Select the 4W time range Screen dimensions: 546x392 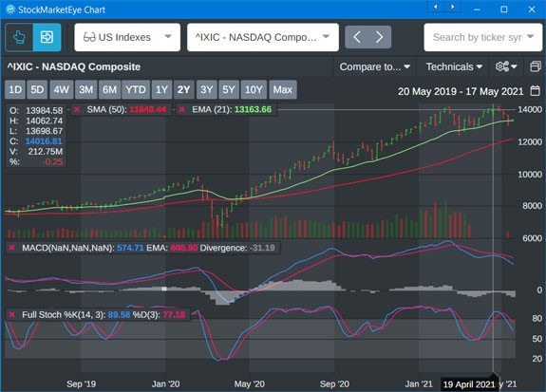(x=61, y=90)
